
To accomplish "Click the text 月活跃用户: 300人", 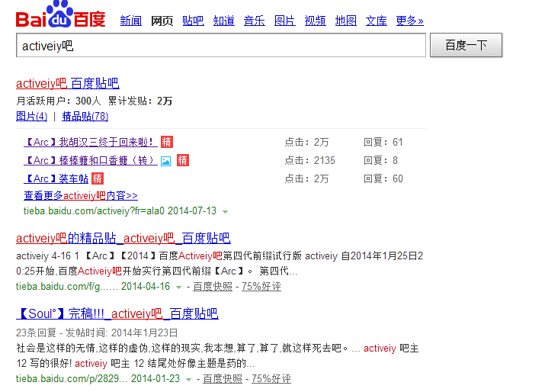I will 59,101.
